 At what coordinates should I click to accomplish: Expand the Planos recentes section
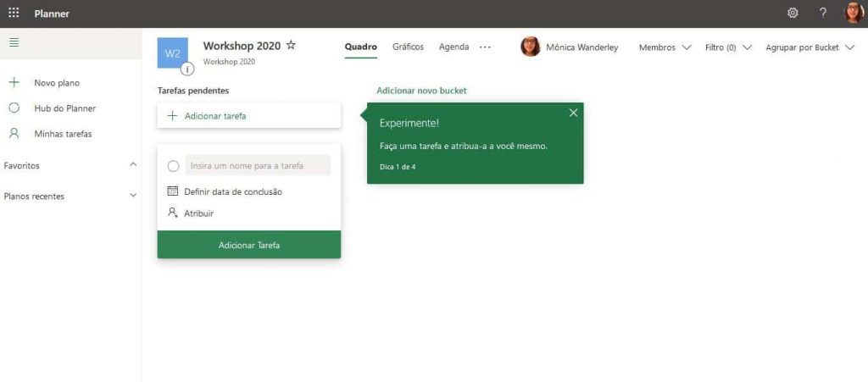click(x=132, y=196)
